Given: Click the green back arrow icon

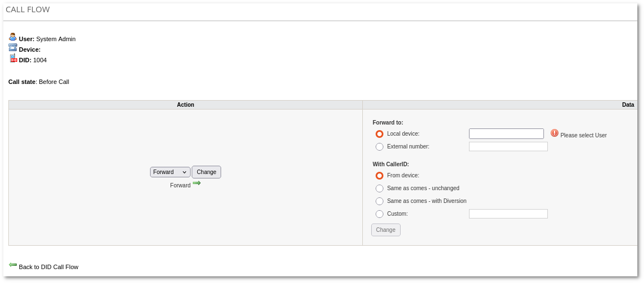Looking at the screenshot, I should point(13,265).
